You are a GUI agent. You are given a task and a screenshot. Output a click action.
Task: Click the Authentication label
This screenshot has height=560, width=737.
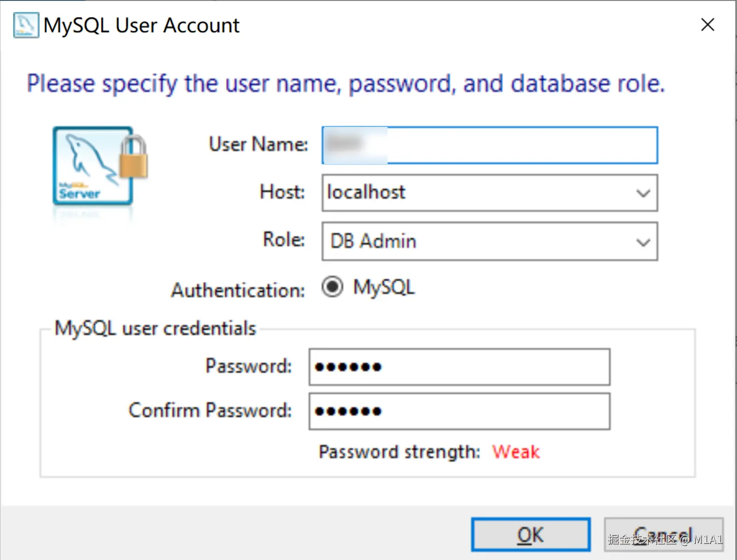[238, 291]
